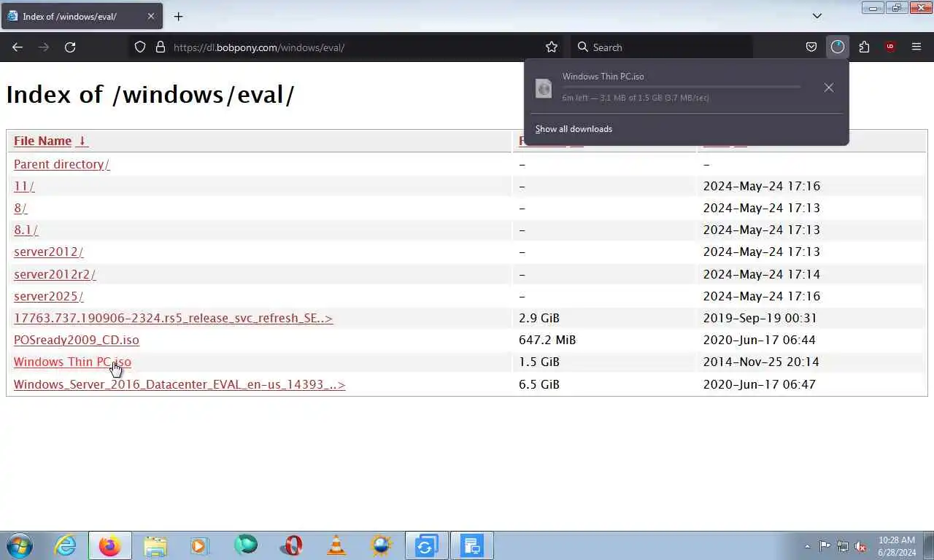Open the Firefox application hamburger menu

(916, 47)
